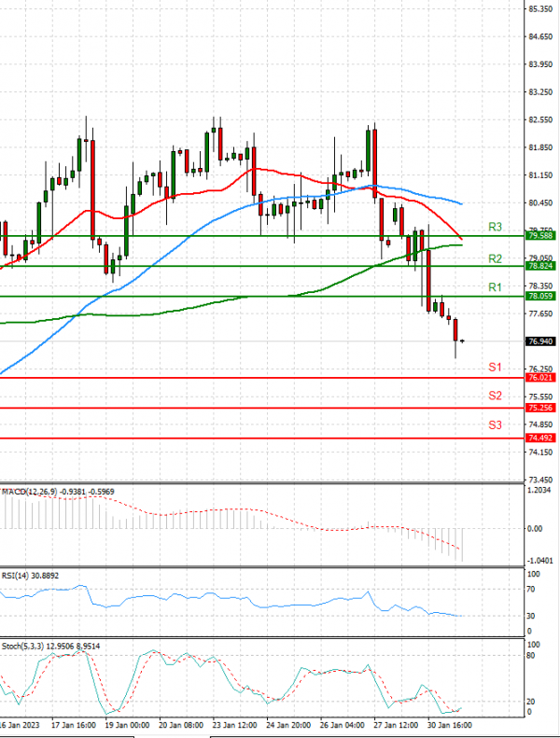Click the R2 resistance label

coord(495,258)
